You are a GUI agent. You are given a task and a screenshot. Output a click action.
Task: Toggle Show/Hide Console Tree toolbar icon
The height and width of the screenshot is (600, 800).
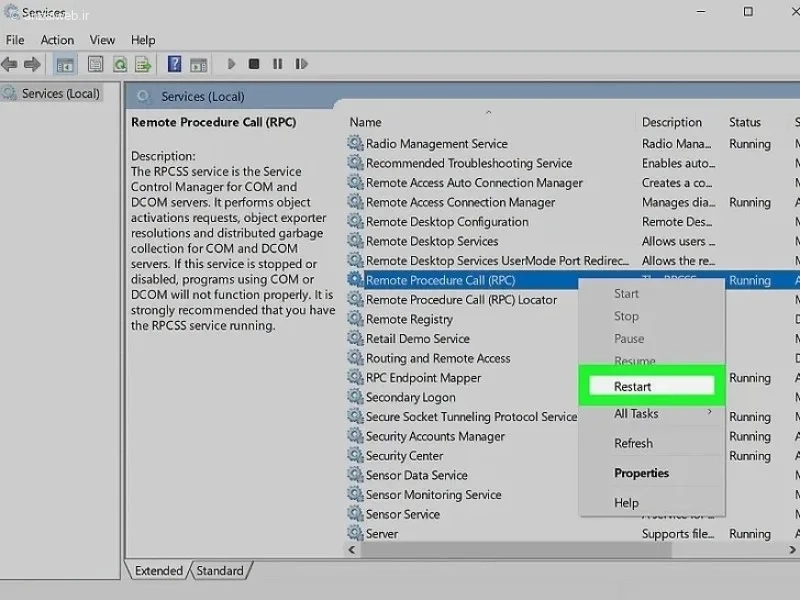point(65,64)
